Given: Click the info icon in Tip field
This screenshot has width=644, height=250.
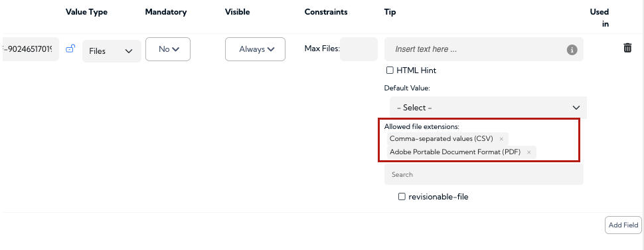Looking at the screenshot, I should [572, 50].
